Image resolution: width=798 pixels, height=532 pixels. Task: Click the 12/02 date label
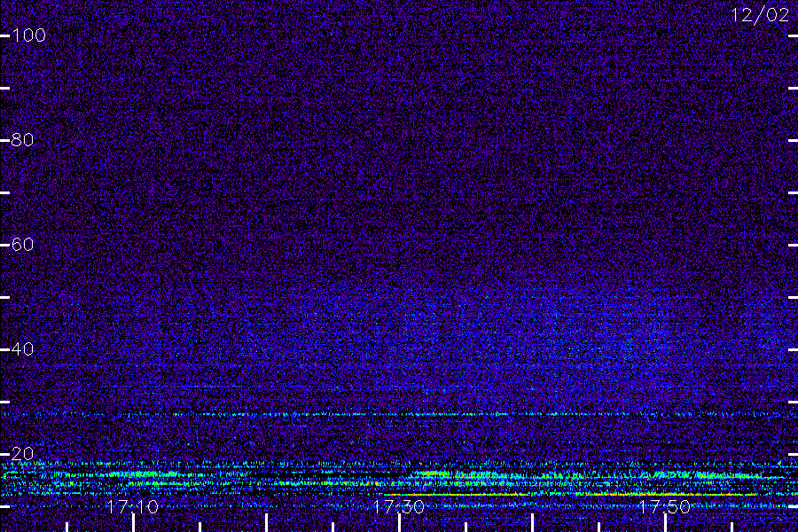coord(760,15)
